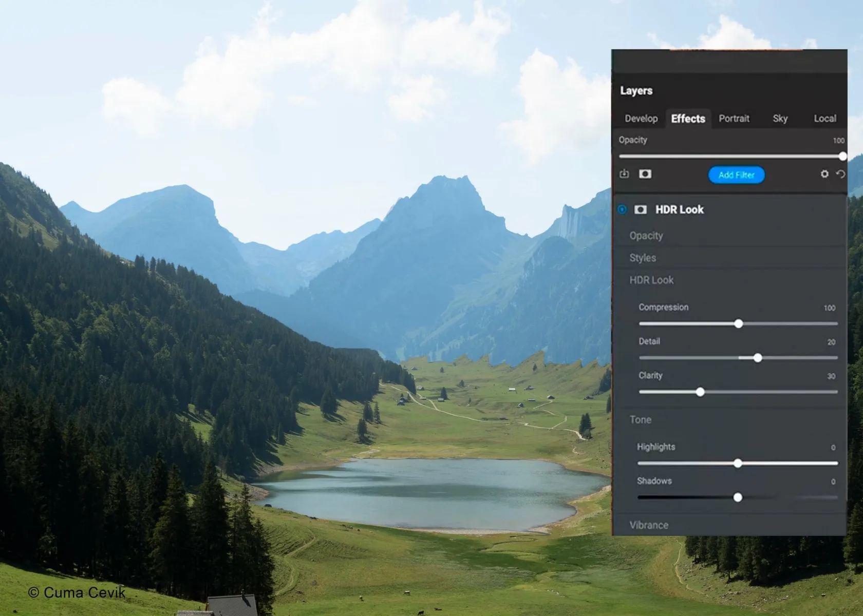Go to the Local adjustments tab

tap(824, 119)
